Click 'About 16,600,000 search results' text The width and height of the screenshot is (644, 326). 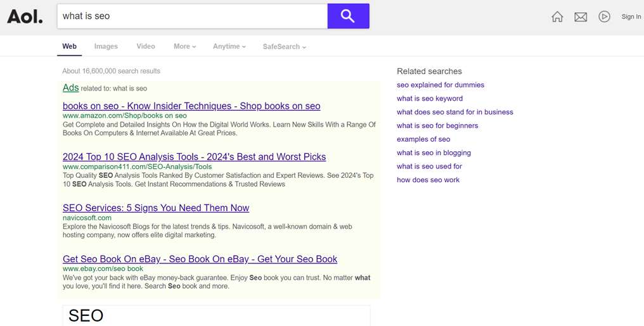pyautogui.click(x=112, y=71)
